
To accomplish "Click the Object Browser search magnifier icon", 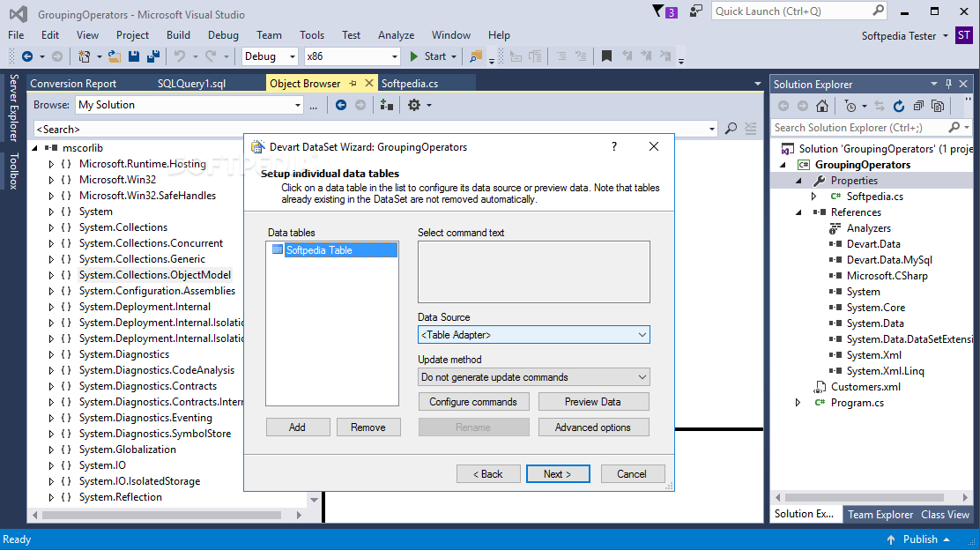I will pyautogui.click(x=731, y=129).
